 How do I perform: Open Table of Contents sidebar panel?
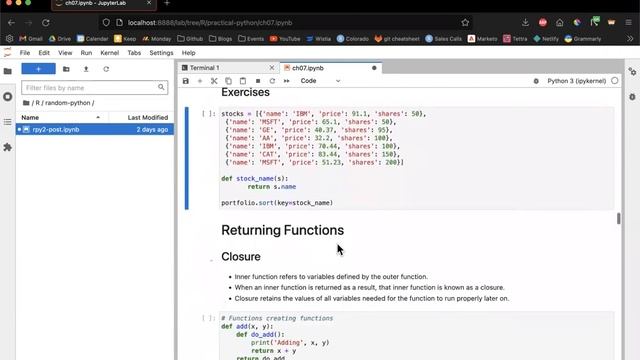click(x=8, y=122)
